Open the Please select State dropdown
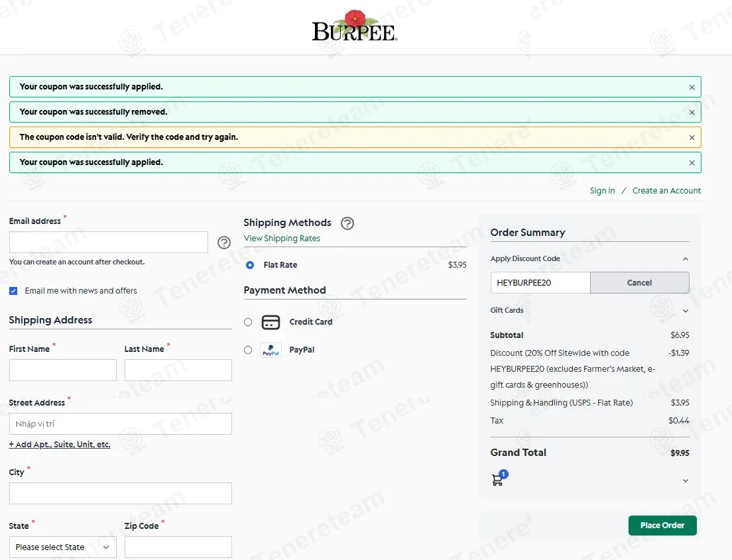732x560 pixels. click(62, 547)
